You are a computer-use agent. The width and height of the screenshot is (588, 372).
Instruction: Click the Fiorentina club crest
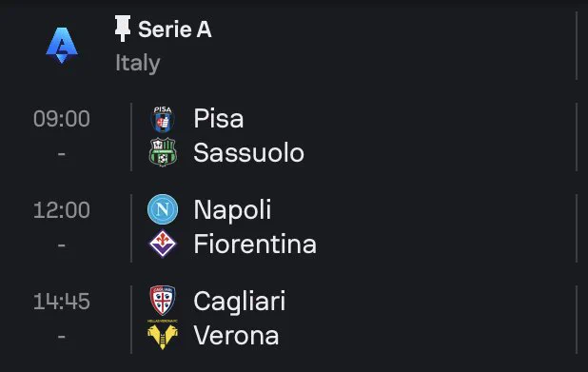[163, 244]
